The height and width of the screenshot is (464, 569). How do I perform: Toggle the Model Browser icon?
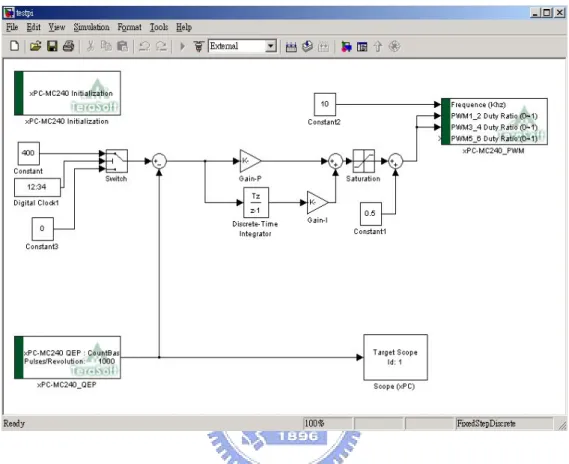tap(362, 46)
